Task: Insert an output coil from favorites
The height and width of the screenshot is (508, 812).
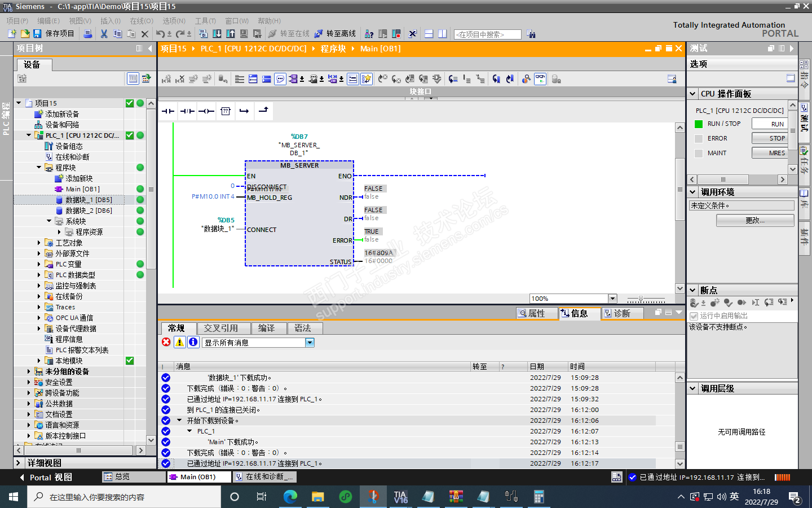Action: (x=206, y=111)
